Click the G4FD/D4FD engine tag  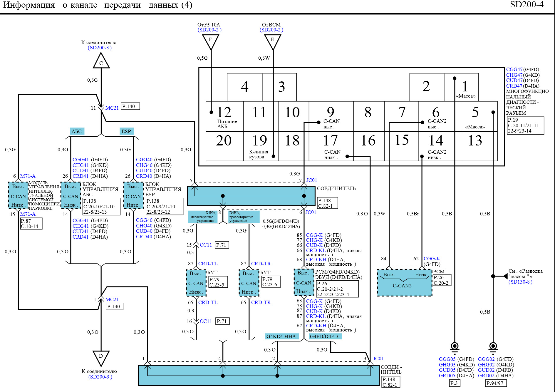click(325, 336)
